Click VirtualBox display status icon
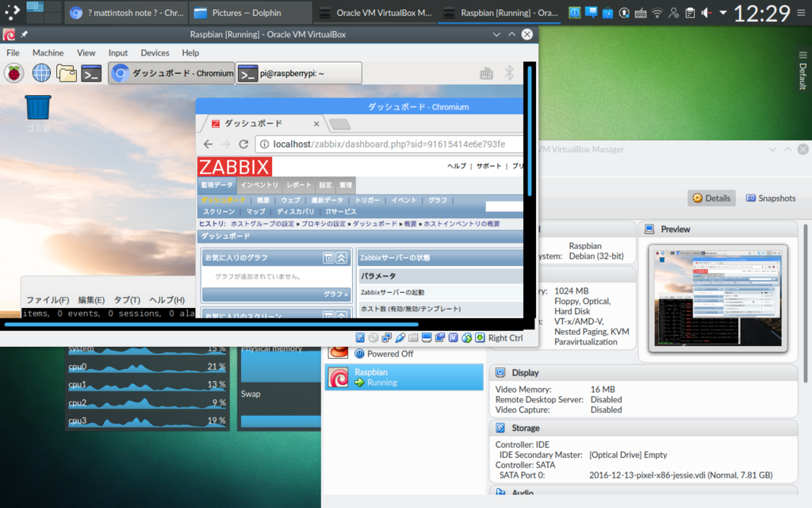Viewport: 812px width, 508px height. [x=427, y=338]
